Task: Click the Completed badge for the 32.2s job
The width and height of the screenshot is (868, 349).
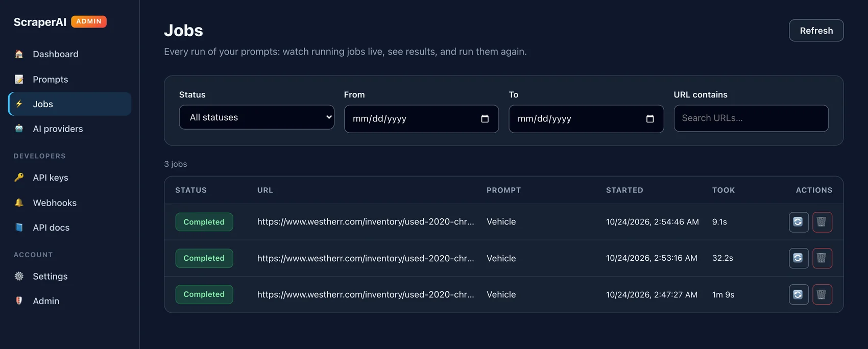Action: tap(204, 258)
